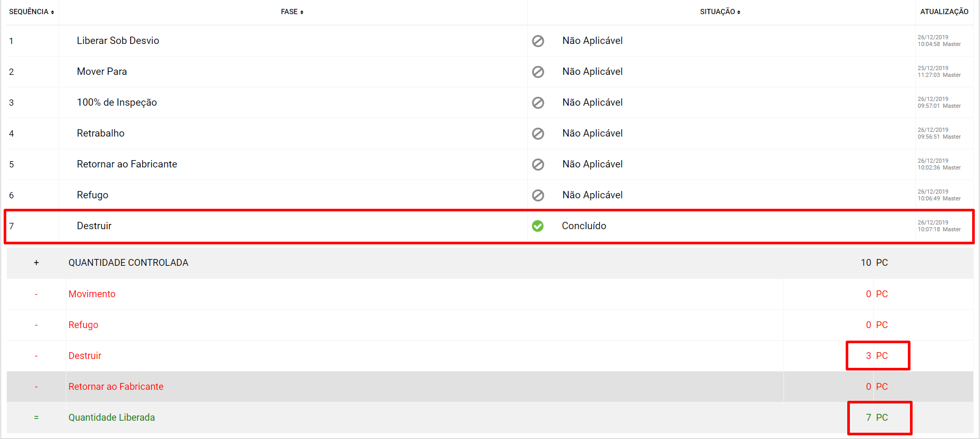Screen dimensions: 980x439
Task: Click sequence number 1
Action: tap(11, 41)
